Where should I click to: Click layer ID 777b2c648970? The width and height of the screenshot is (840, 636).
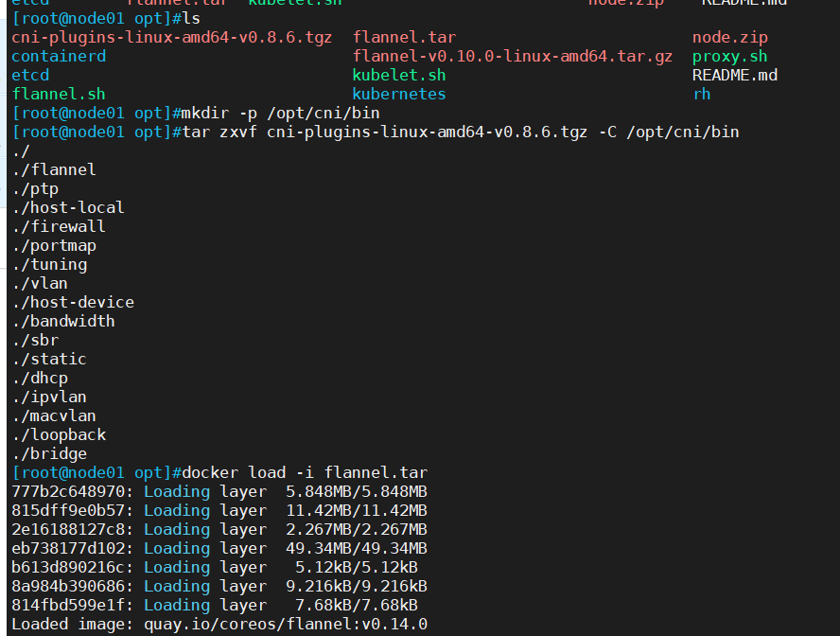point(68,491)
